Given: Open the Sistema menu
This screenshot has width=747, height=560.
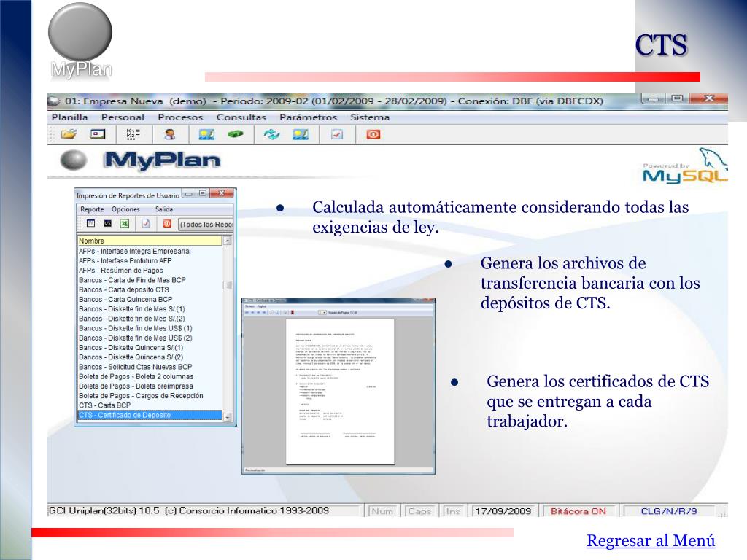Looking at the screenshot, I should click(370, 117).
